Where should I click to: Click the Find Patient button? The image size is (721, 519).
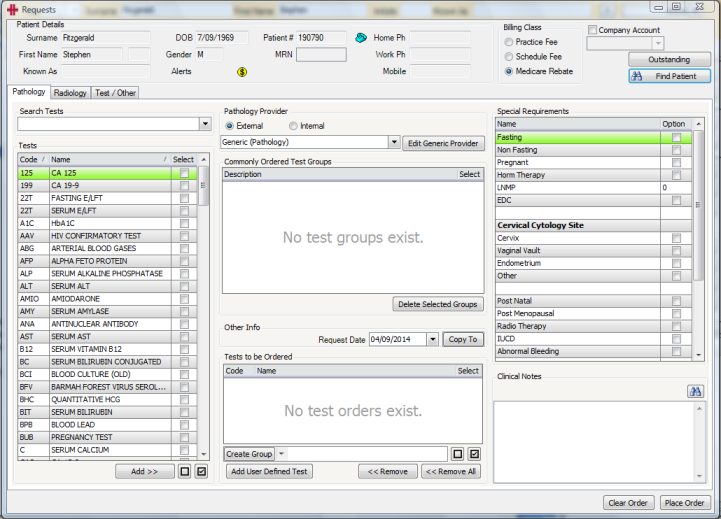669,76
